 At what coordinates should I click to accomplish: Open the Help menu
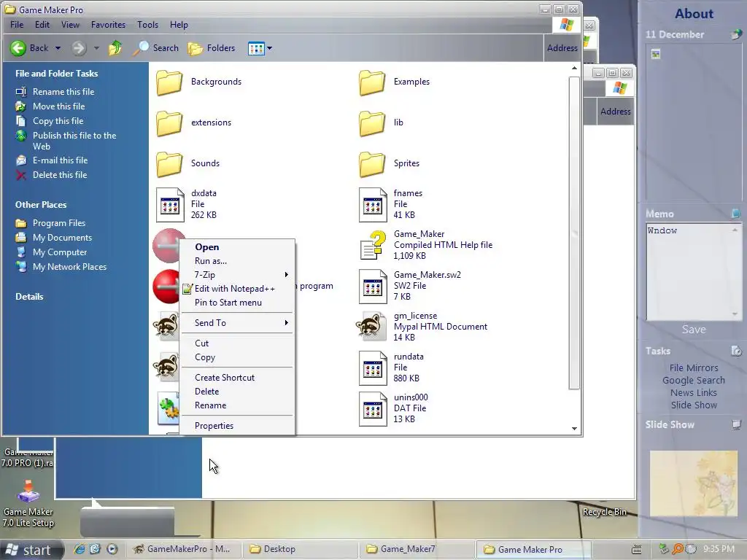click(x=179, y=25)
